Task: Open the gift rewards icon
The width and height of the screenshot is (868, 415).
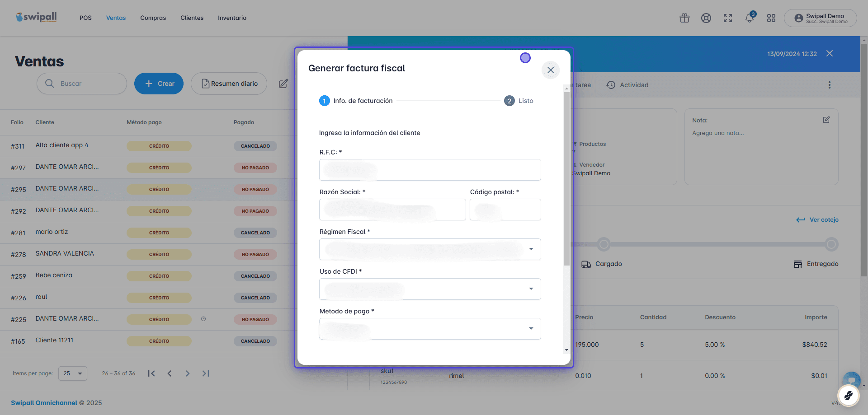Action: pos(684,18)
